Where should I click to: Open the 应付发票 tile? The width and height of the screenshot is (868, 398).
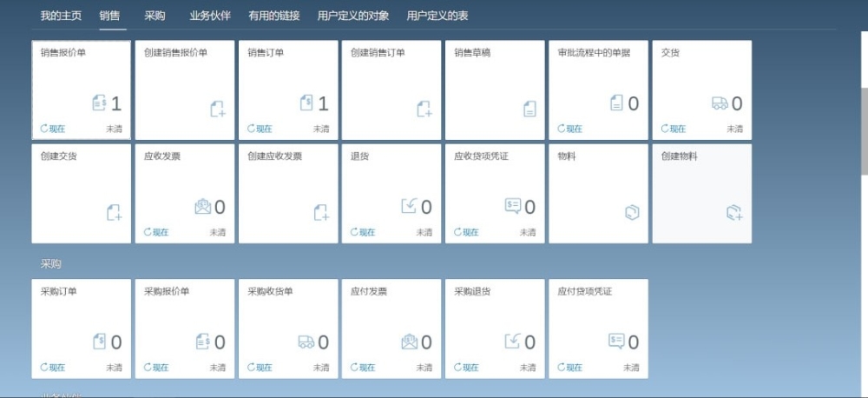[x=391, y=328]
